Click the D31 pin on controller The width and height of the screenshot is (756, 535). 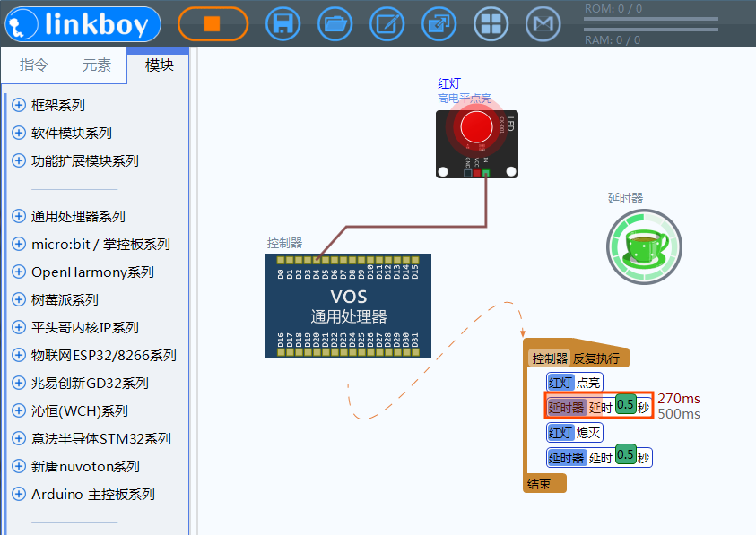[x=415, y=352]
